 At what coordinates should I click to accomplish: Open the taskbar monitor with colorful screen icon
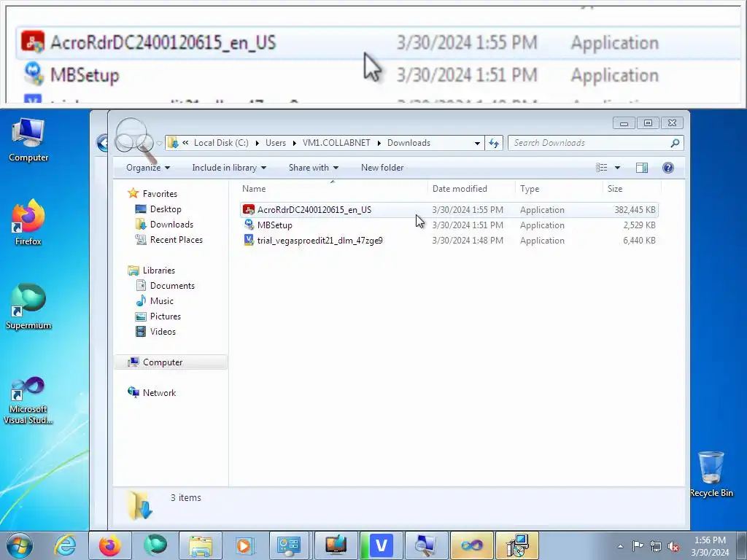336,545
